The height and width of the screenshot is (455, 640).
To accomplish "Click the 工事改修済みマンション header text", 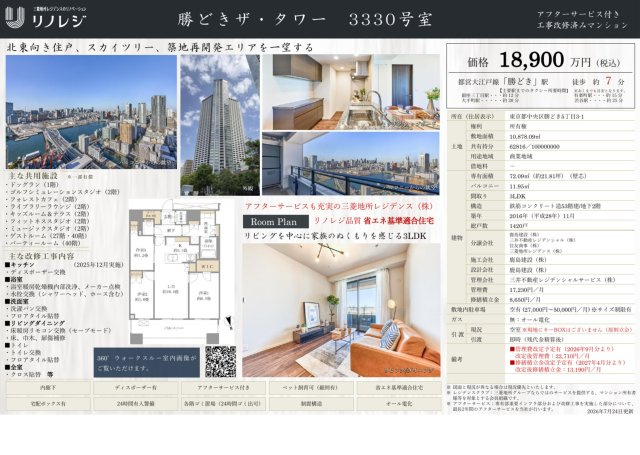I will 582,25.
